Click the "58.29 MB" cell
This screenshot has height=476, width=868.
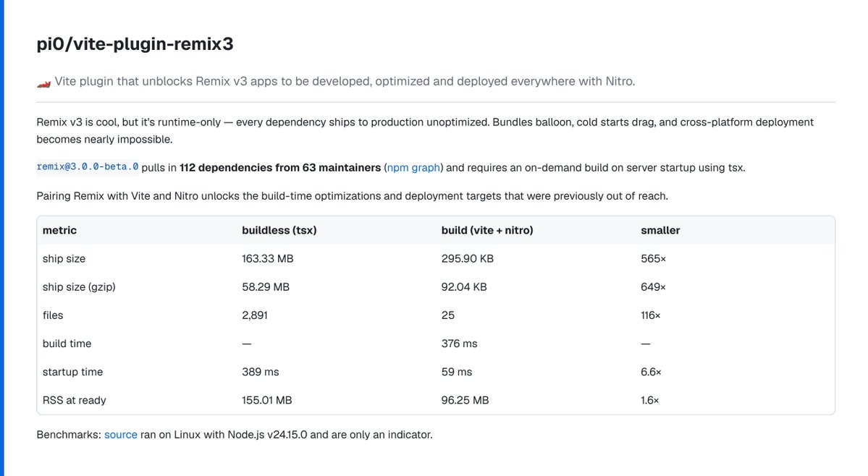coord(266,287)
